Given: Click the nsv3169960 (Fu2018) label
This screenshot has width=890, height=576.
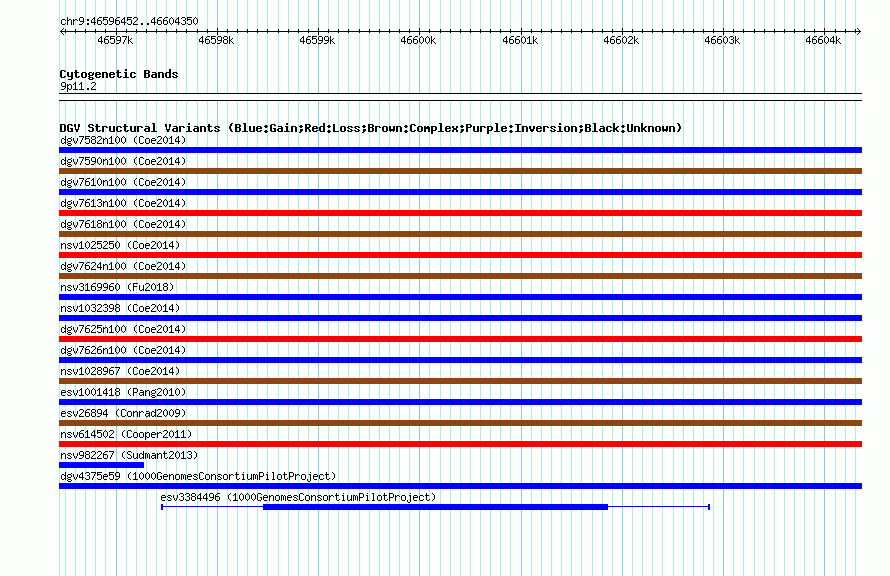Looking at the screenshot, I should (x=117, y=287).
